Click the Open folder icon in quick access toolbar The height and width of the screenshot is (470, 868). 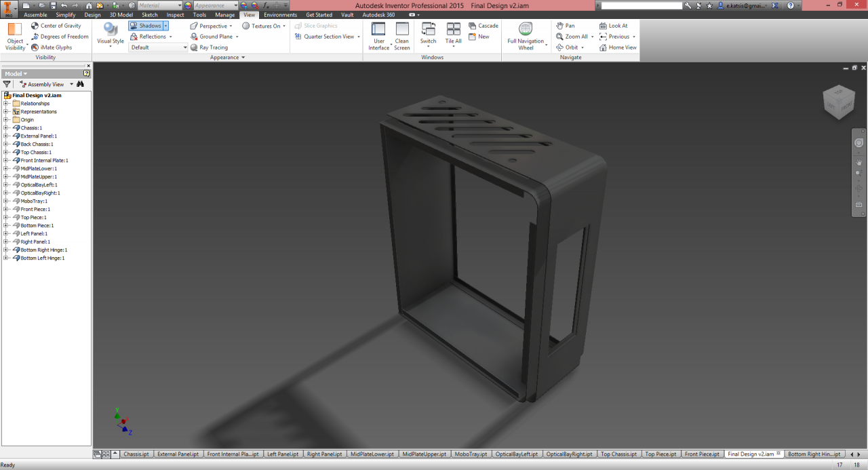[42, 5]
